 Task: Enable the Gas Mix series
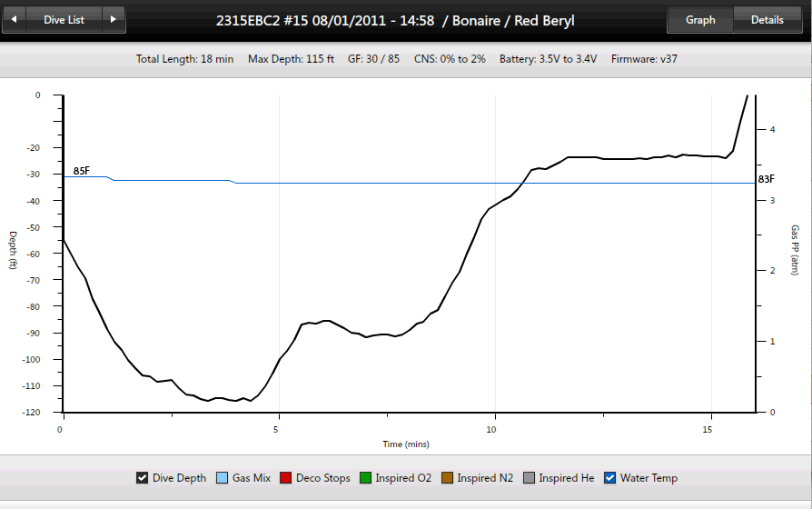tap(222, 478)
